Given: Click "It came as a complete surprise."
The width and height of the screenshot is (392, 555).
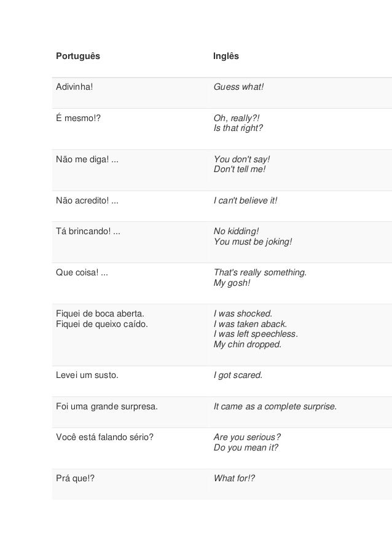Looking at the screenshot, I should 275,406.
